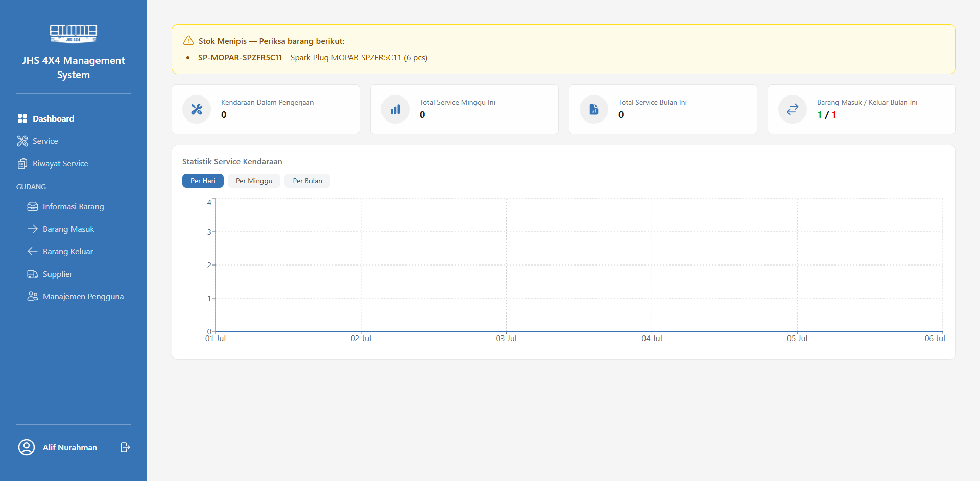Click the swap arrows icon on Barang card
The image size is (980, 481).
coord(793,109)
